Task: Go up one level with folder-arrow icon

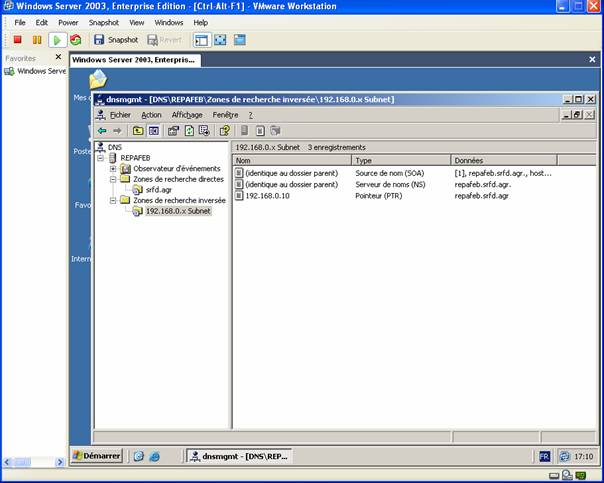Action: [x=138, y=131]
